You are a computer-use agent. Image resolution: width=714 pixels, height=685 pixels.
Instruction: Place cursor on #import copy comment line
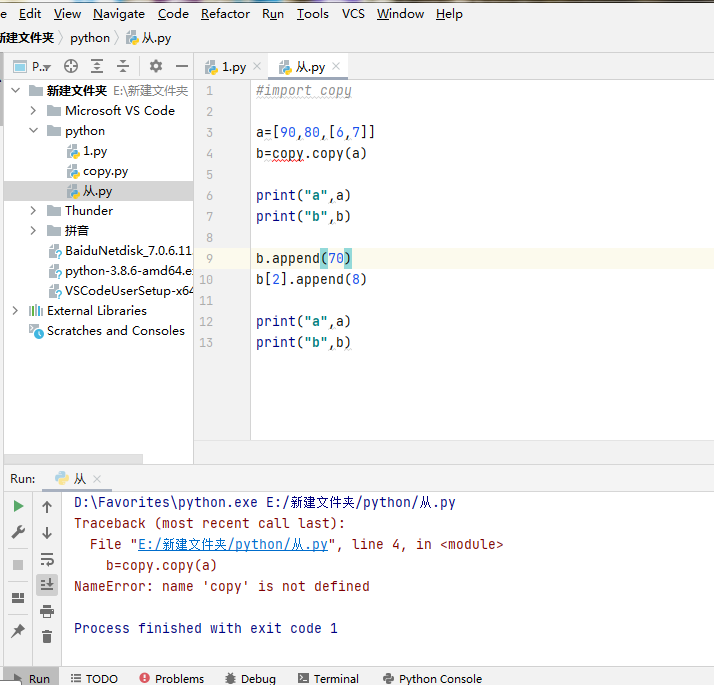click(x=304, y=91)
